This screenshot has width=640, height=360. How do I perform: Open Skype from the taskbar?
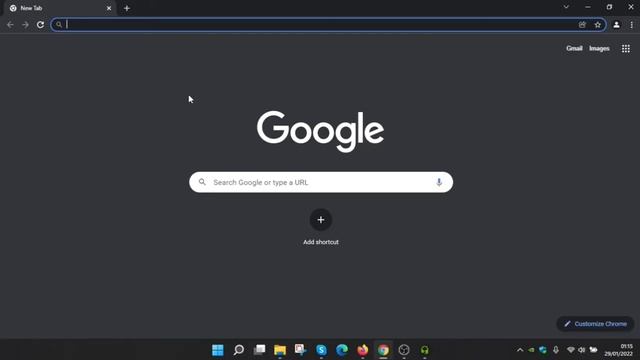click(x=321, y=350)
